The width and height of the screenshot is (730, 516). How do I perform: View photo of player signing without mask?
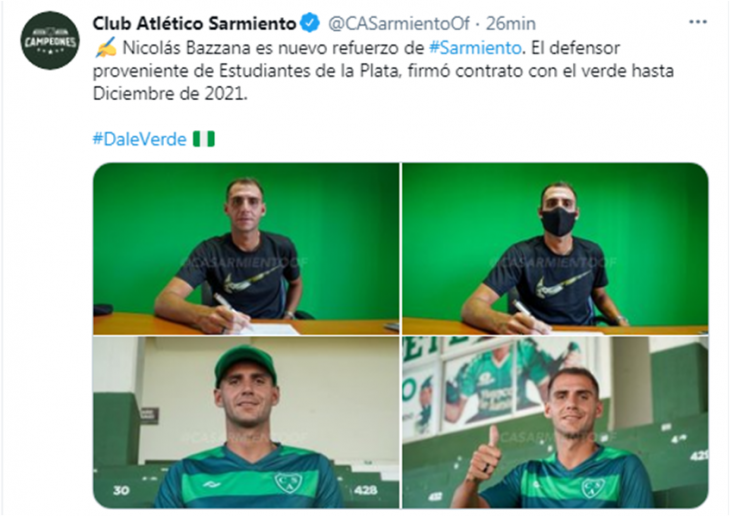point(246,248)
